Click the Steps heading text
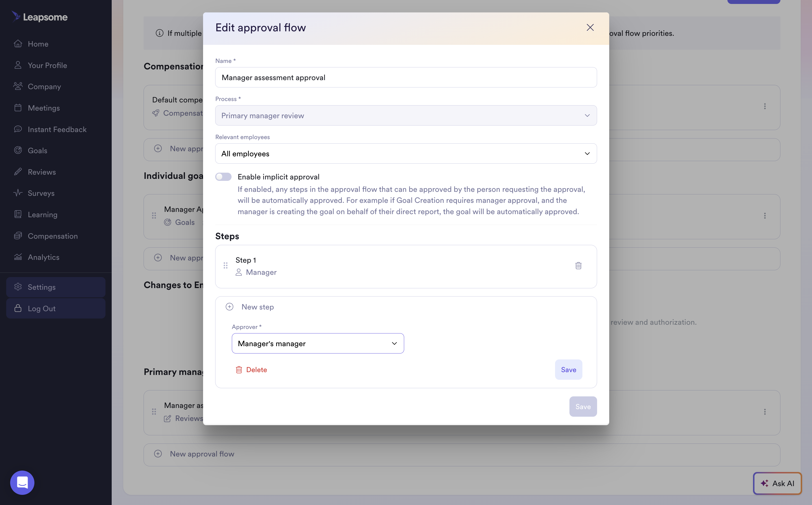Image resolution: width=812 pixels, height=505 pixels. 227,236
